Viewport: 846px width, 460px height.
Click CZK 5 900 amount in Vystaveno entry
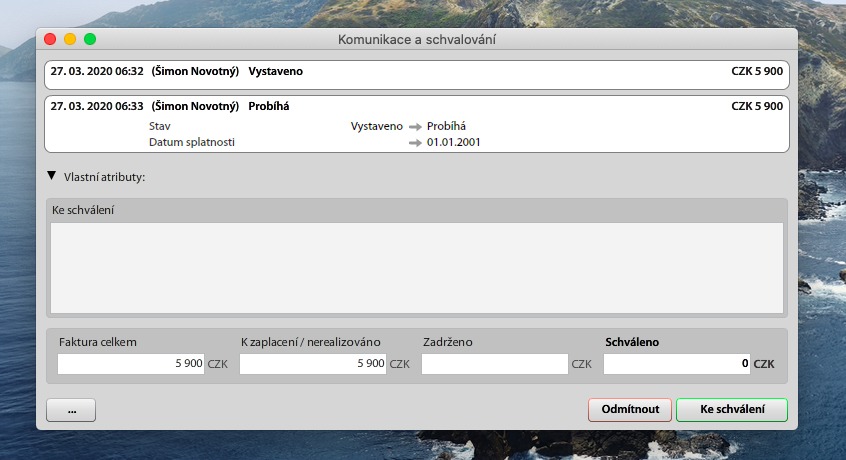pyautogui.click(x=756, y=72)
